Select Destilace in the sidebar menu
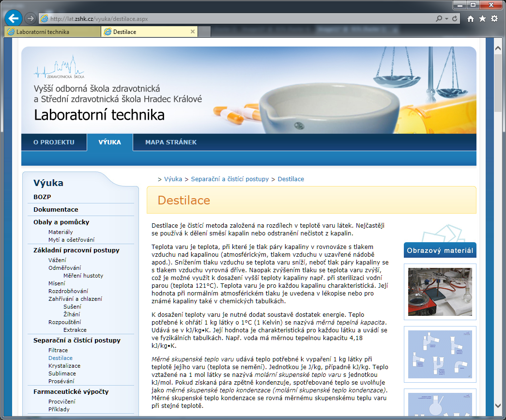This screenshot has width=506, height=420. (61, 358)
